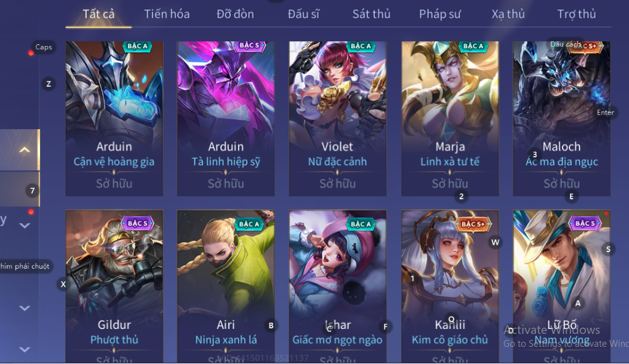Expand the bottom-most sidebar chevron

pyautogui.click(x=25, y=349)
